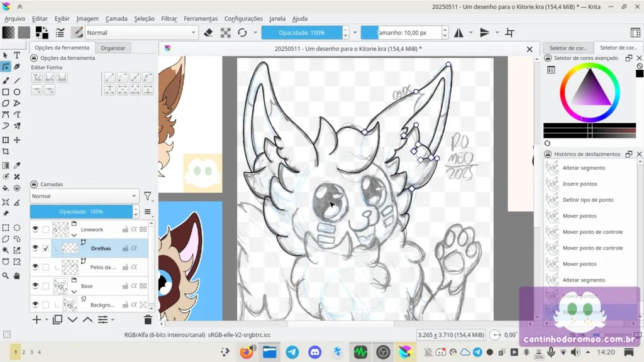Select the Text tool in toolbox
This screenshot has width=644, height=362.
pyautogui.click(x=17, y=55)
